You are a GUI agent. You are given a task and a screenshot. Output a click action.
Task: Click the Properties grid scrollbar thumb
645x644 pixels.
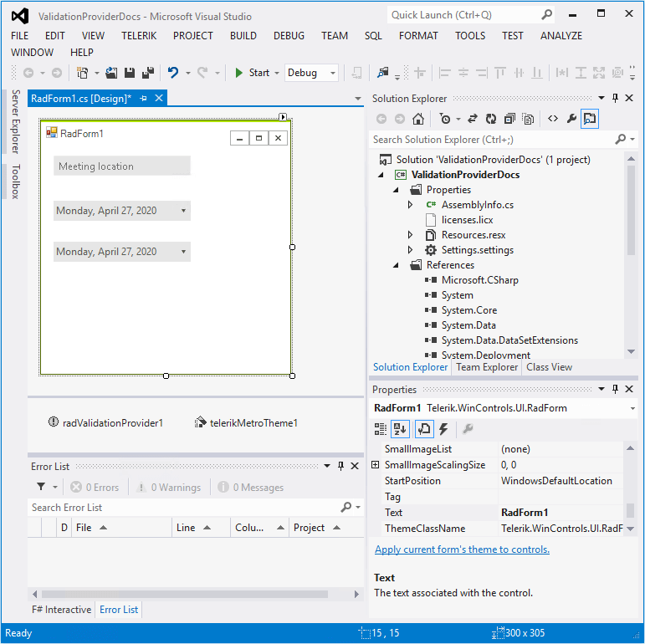[631, 511]
